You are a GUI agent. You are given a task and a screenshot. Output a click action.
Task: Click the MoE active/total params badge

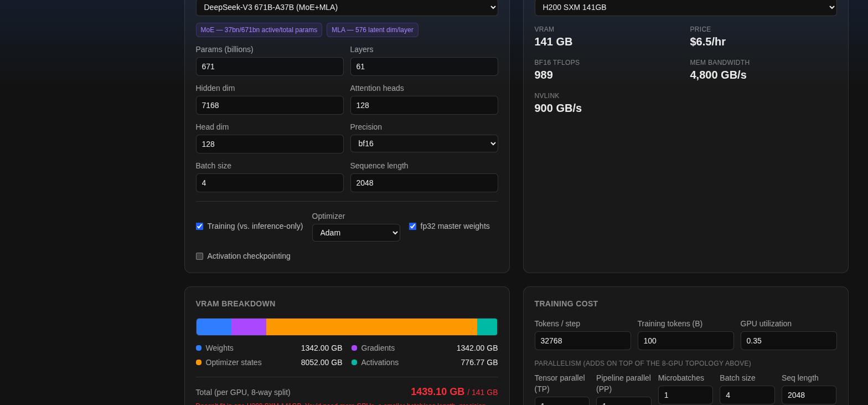(259, 30)
